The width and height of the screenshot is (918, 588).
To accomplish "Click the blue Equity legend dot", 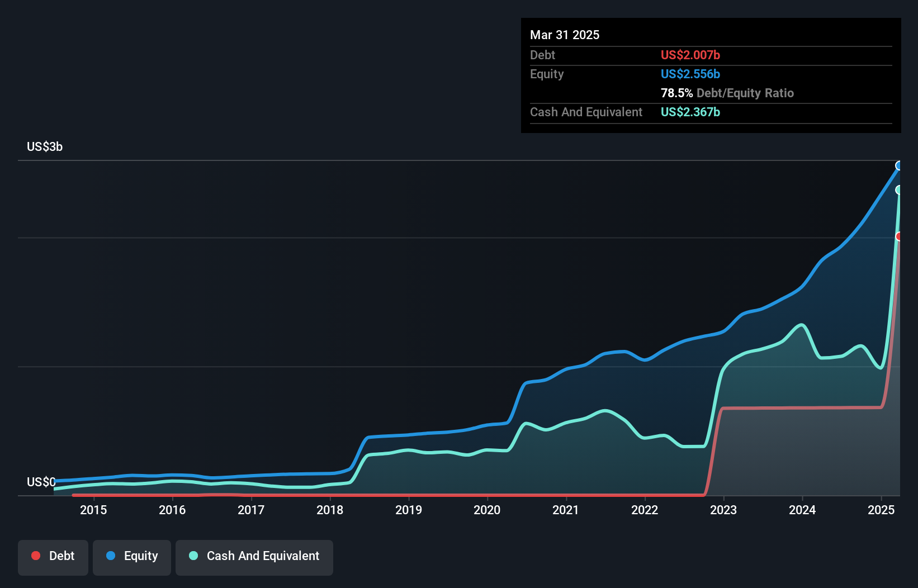I will (x=111, y=556).
